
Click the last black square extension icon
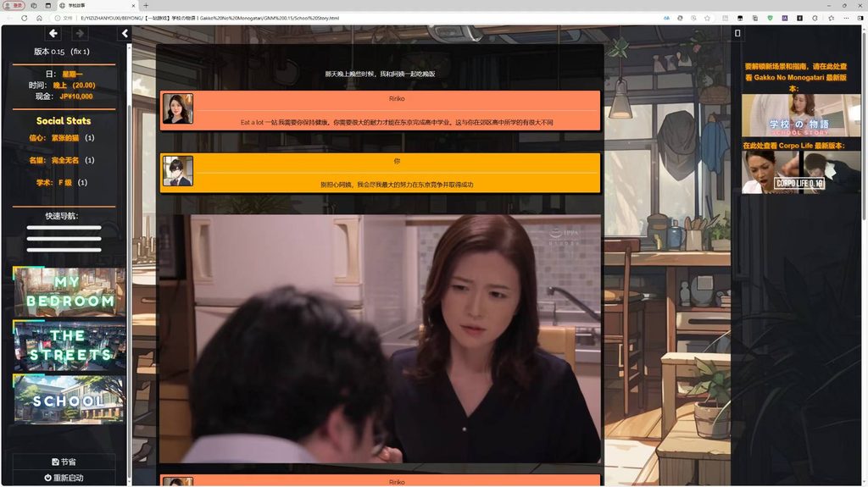pyautogui.click(x=800, y=18)
